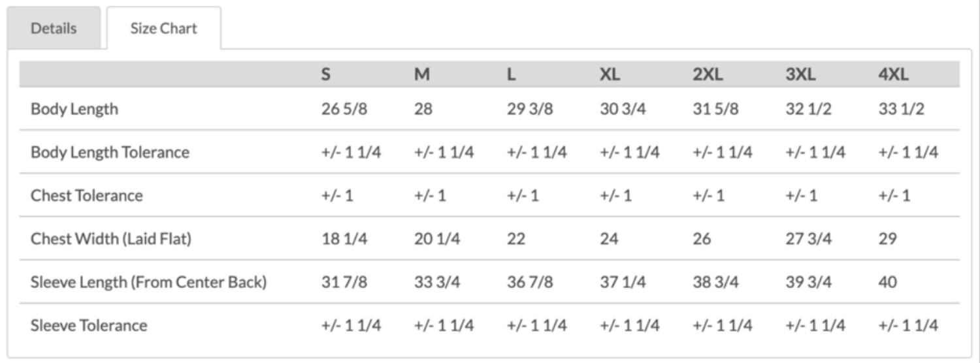Select the Size Chart tab
This screenshot has width=980, height=363.
[x=163, y=28]
